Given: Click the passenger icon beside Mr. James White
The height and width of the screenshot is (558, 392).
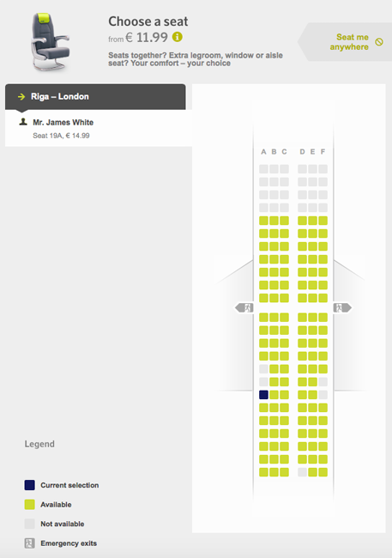Looking at the screenshot, I should (x=23, y=122).
